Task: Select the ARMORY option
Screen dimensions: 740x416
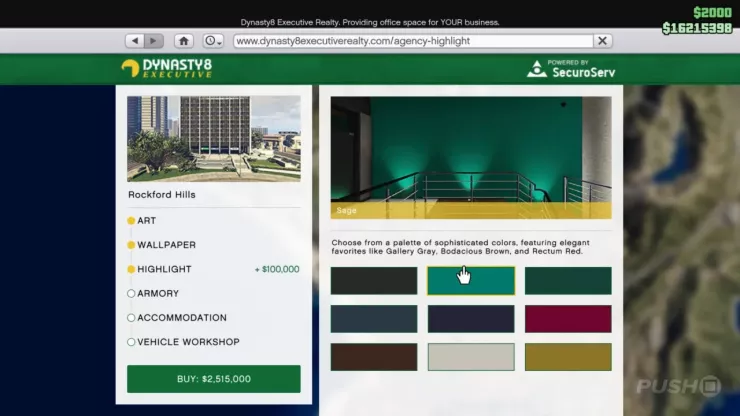Action: 153,293
